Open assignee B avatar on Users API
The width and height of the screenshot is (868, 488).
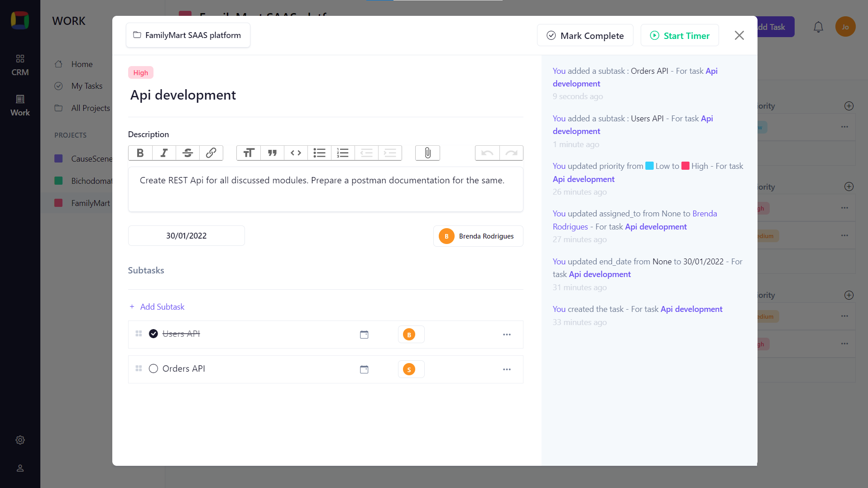point(409,335)
